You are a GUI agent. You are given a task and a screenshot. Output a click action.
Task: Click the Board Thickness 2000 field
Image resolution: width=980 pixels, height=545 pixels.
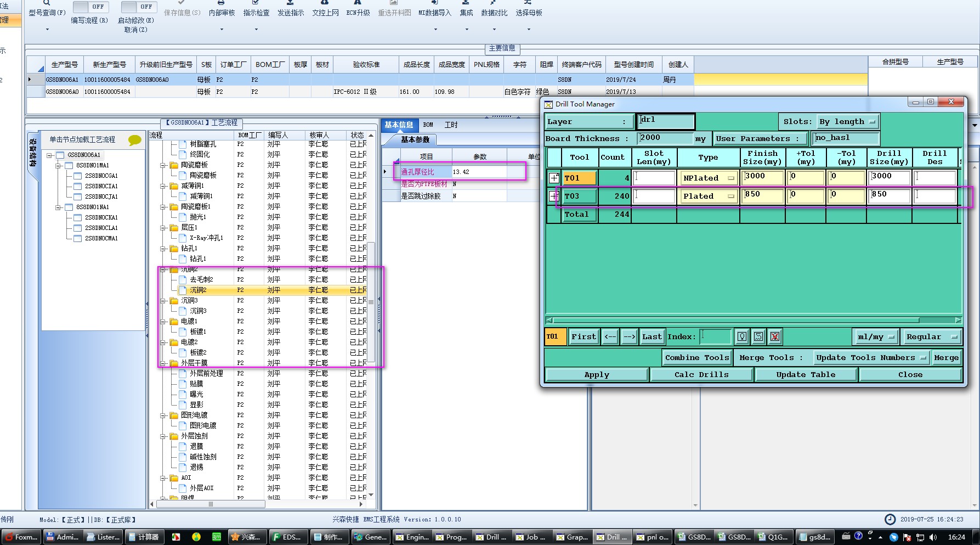coord(666,138)
